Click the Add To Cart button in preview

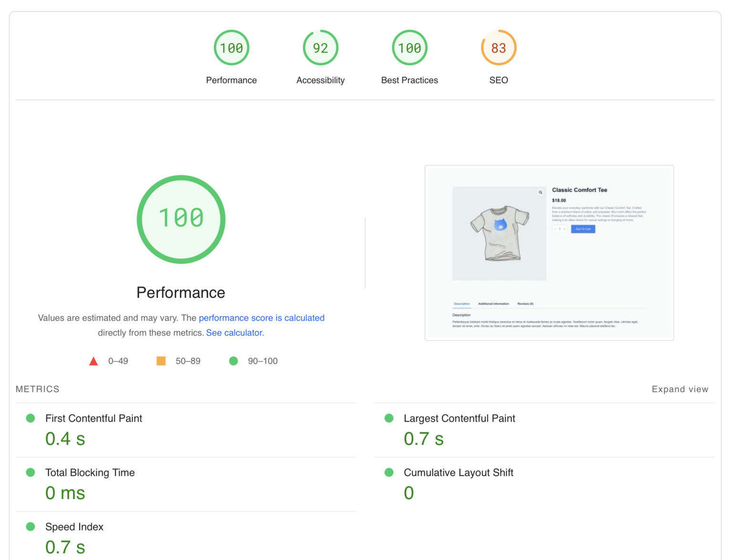[583, 229]
